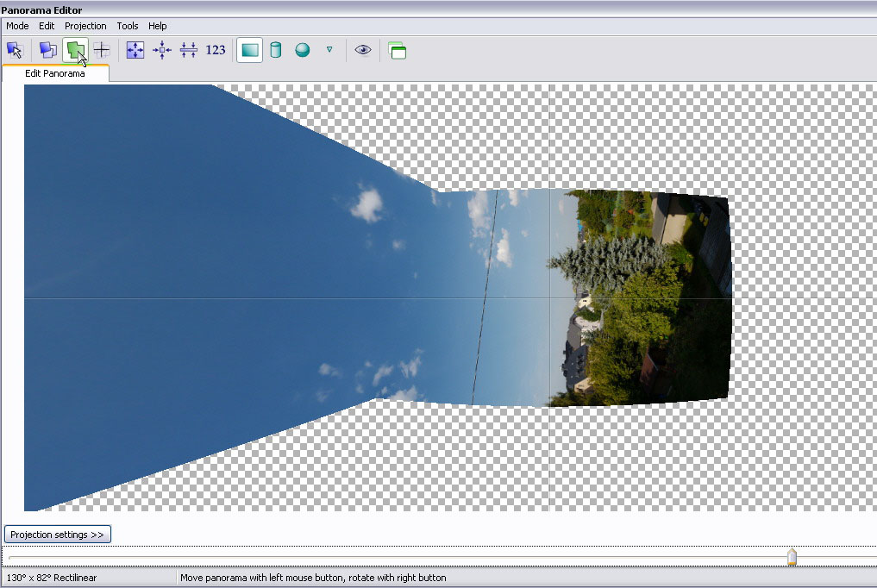
Task: Click the blue overlapping images mode icon
Action: (x=48, y=50)
